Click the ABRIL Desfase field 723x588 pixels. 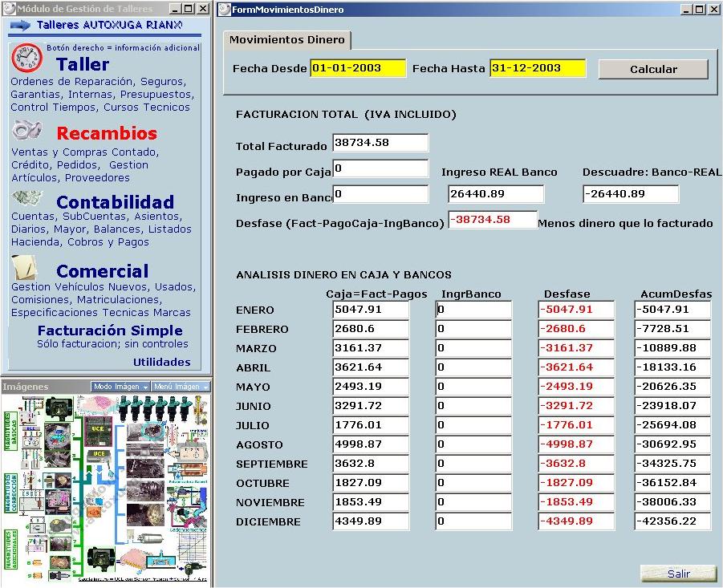[576, 367]
